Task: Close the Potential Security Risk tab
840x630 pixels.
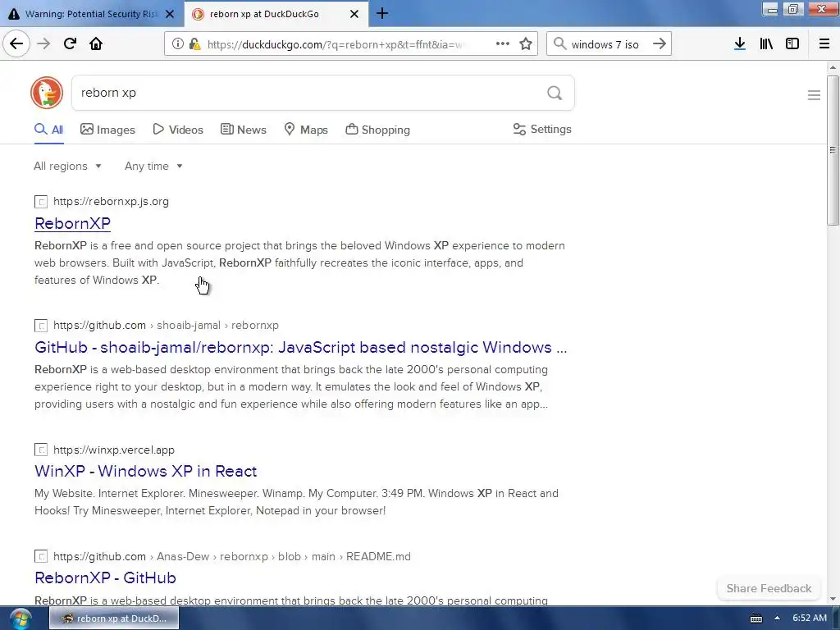Action: 170,14
